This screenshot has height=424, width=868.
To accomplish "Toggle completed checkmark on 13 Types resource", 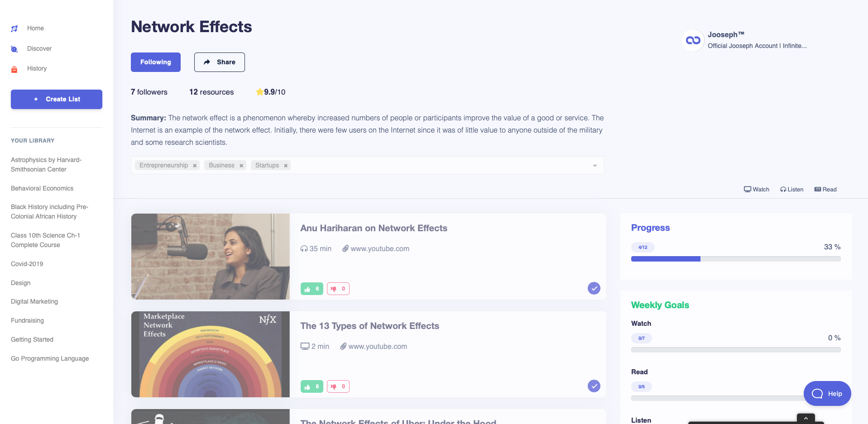I will (x=594, y=386).
